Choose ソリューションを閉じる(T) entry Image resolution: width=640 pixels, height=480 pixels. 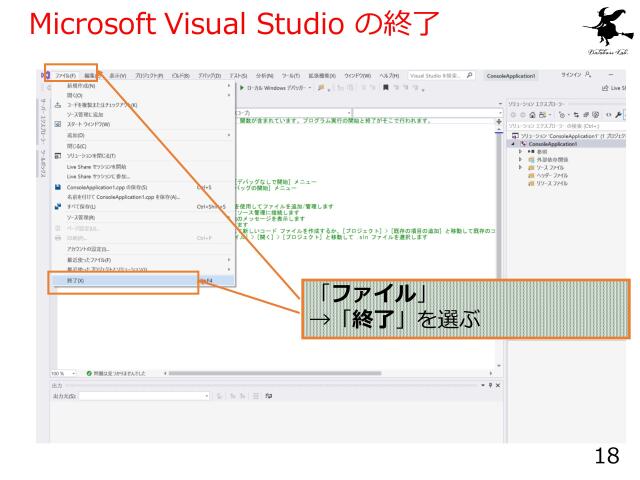pyautogui.click(x=142, y=156)
